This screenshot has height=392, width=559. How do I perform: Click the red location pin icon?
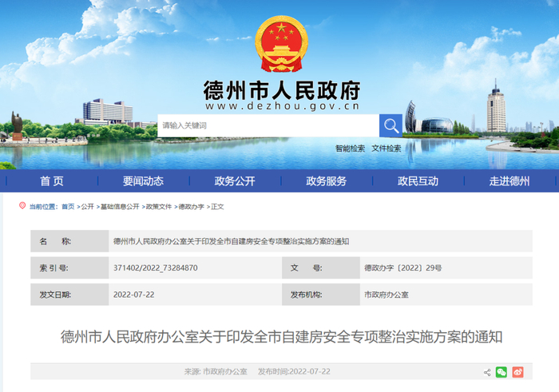[x=22, y=206]
